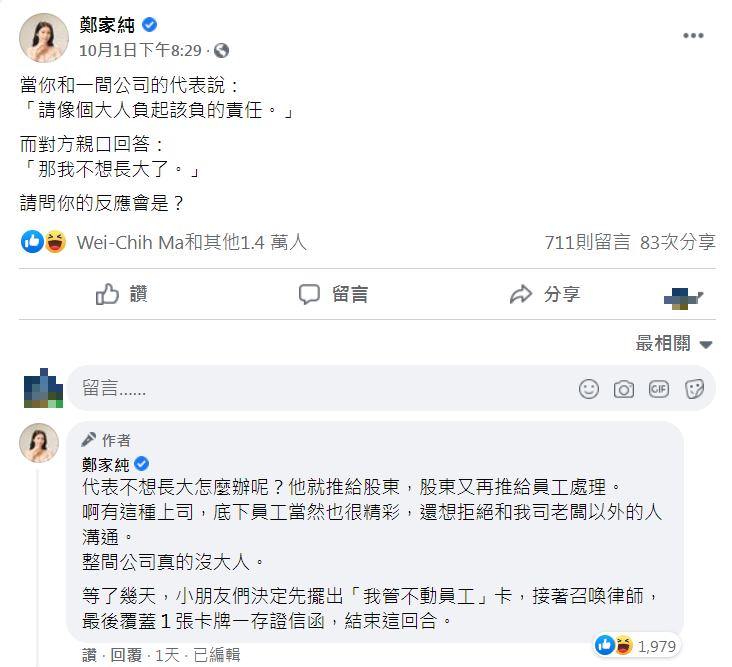Click the blue verified badge beside the post author's name
This screenshot has width=732, height=667.
(150, 25)
